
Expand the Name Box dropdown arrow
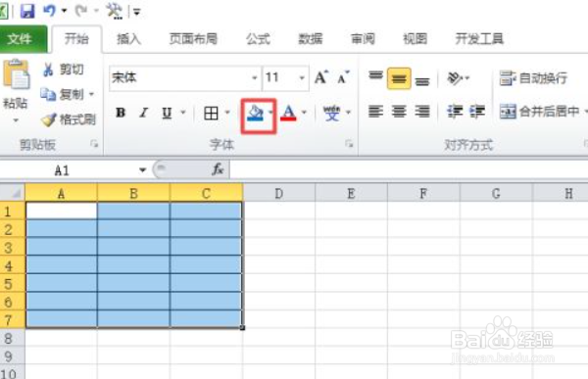(x=142, y=170)
